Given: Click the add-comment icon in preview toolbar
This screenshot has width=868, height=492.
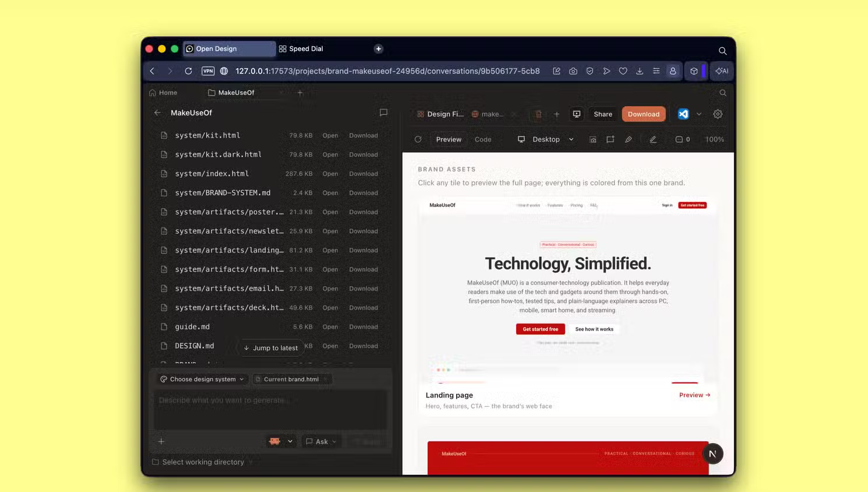Looking at the screenshot, I should [x=610, y=139].
